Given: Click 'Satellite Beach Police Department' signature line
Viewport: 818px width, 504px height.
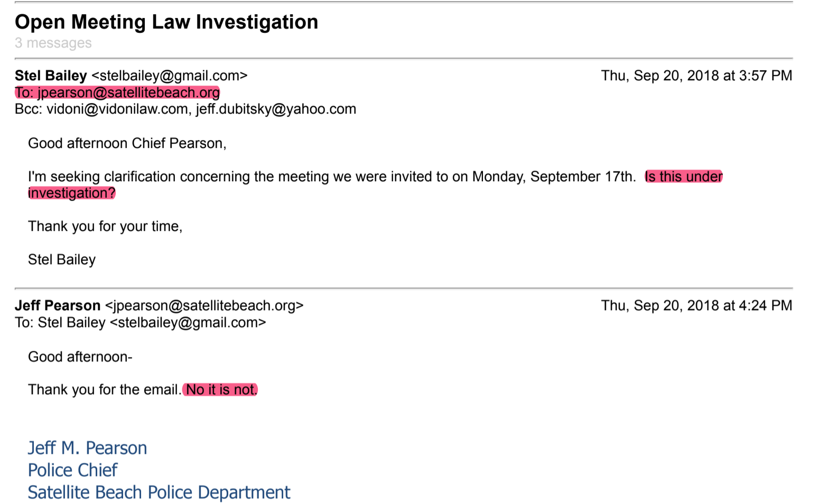Looking at the screenshot, I should tap(159, 492).
